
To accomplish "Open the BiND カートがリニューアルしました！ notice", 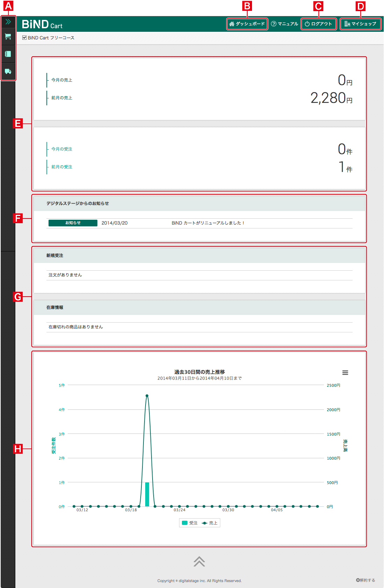I will point(208,223).
